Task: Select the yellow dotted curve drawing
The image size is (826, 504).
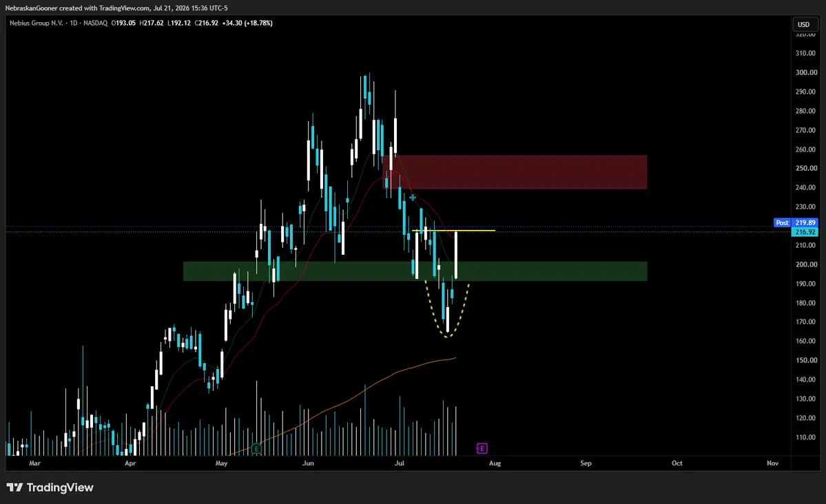Action: point(447,337)
